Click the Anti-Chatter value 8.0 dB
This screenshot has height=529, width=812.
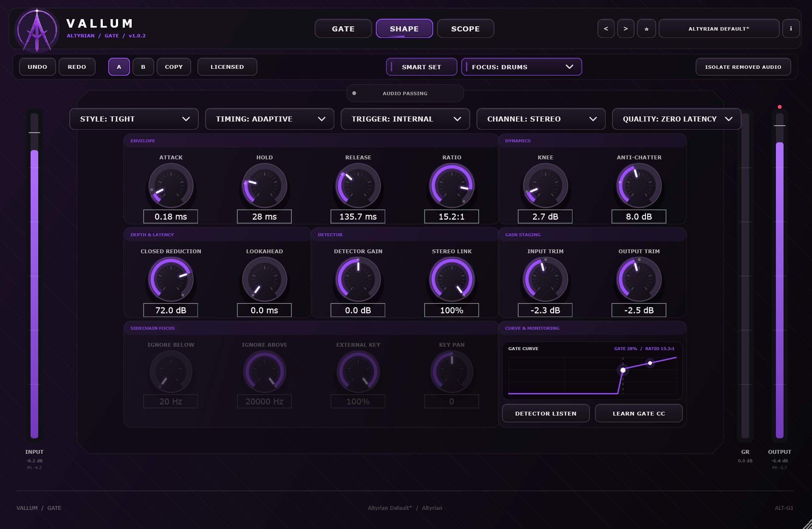point(639,216)
